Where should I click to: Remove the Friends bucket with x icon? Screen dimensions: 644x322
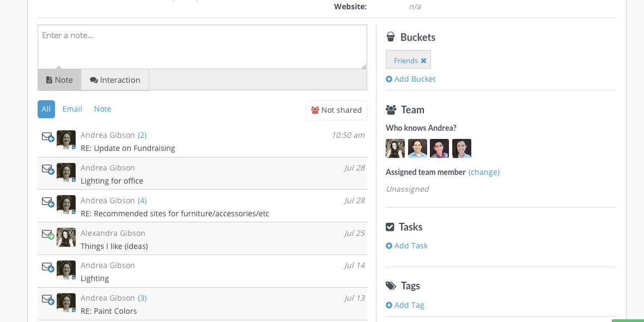(423, 60)
